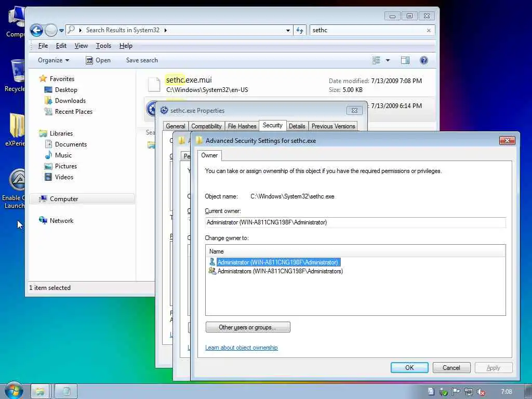Image resolution: width=532 pixels, height=399 pixels.
Task: Open the Help menu in Explorer
Action: pos(126,46)
